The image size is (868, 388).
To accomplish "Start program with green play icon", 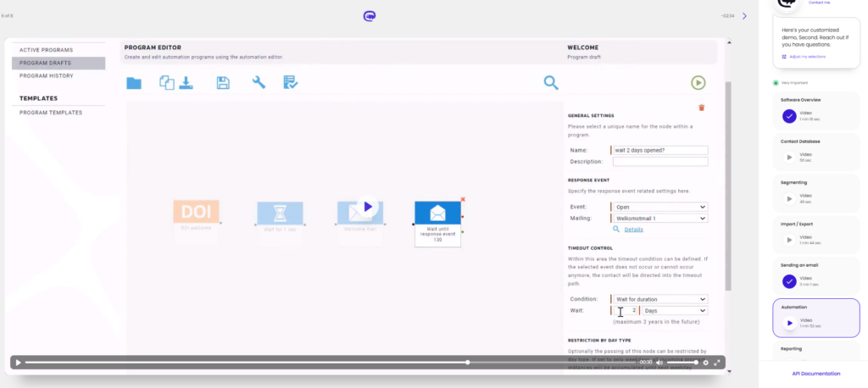I will coord(698,83).
